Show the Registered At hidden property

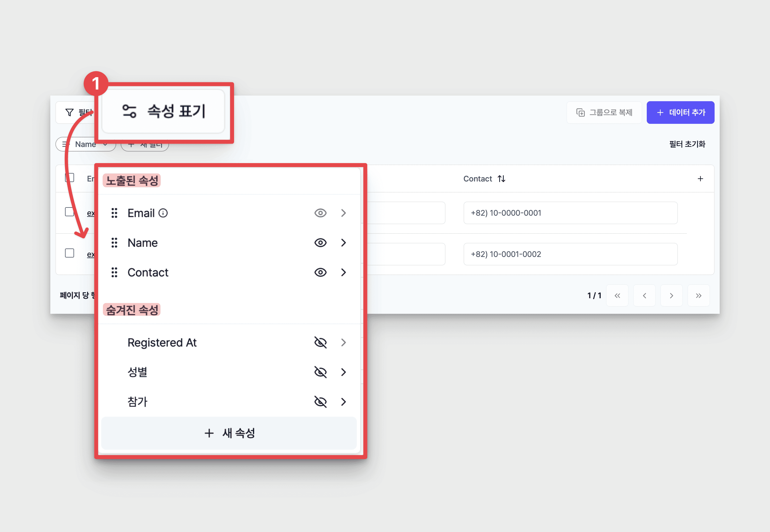pos(320,342)
